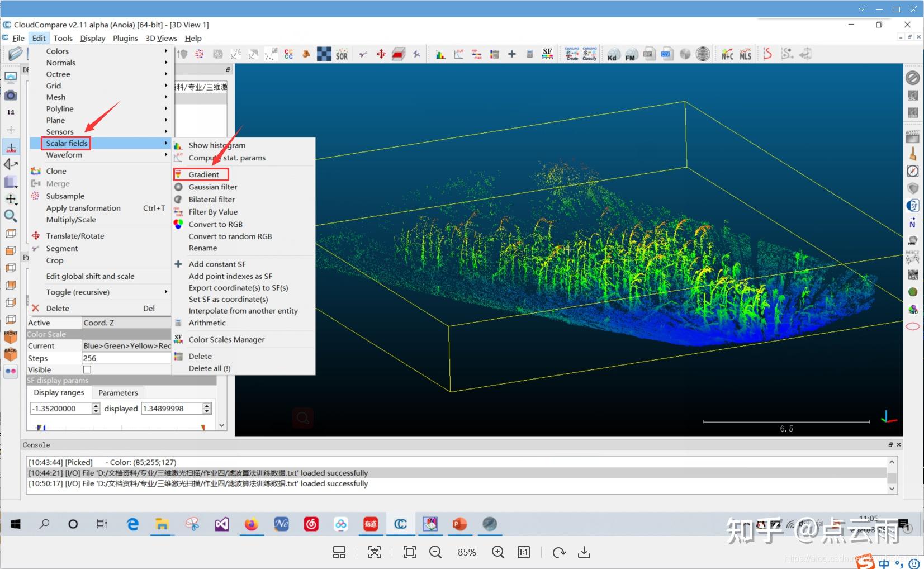Toggle the color scale Visible checkbox

coord(87,369)
